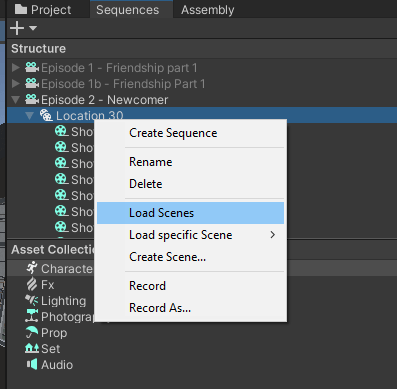Click the Lighting collection icon

(32, 300)
